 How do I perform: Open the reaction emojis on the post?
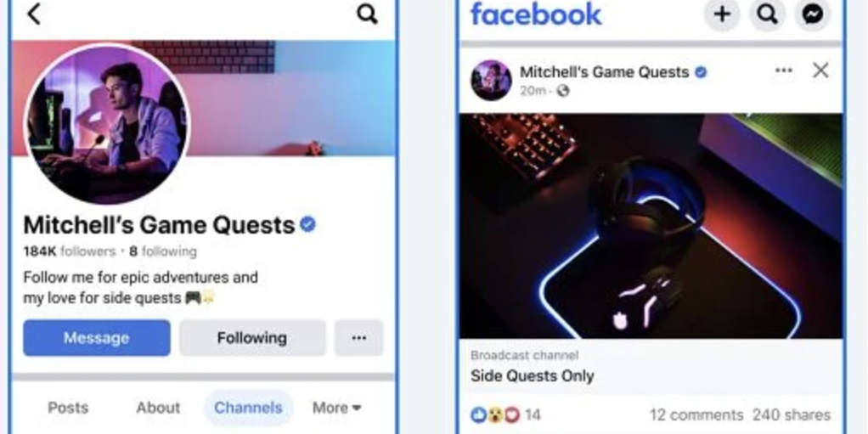(x=495, y=414)
